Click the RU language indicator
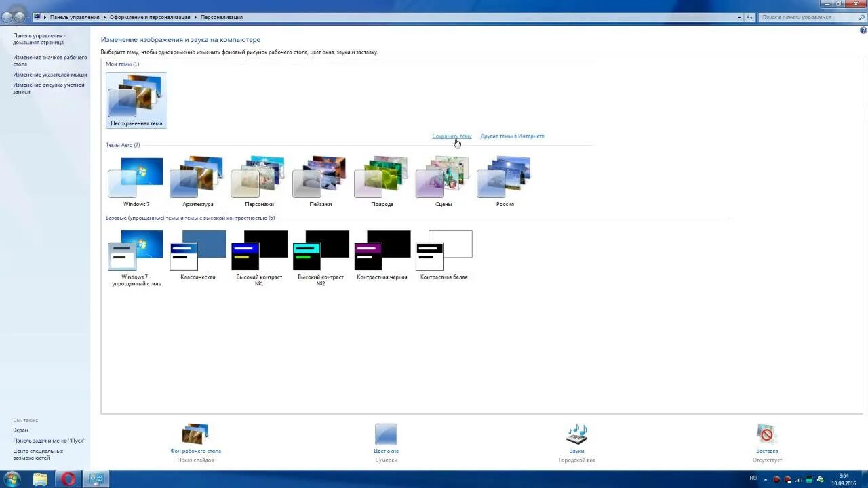868x488 pixels. pos(753,479)
